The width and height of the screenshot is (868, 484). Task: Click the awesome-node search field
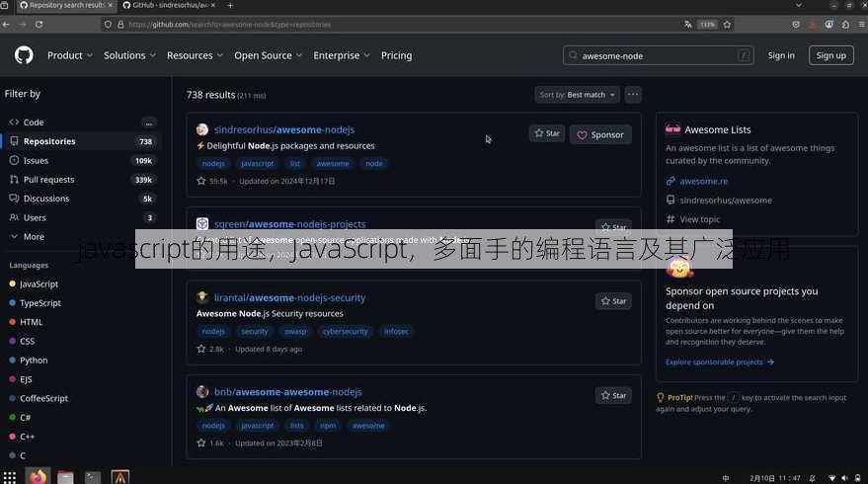tap(659, 55)
